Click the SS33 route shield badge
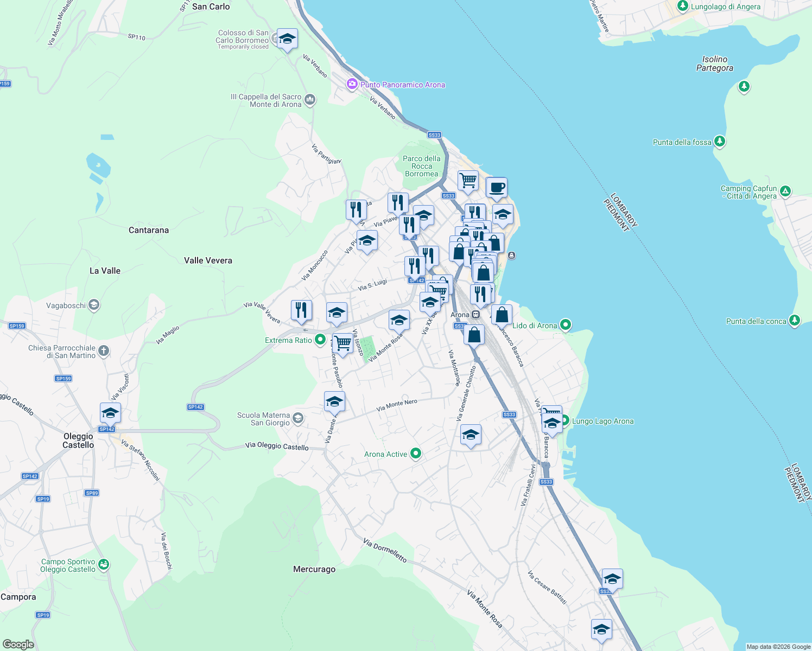812x651 pixels. (434, 135)
